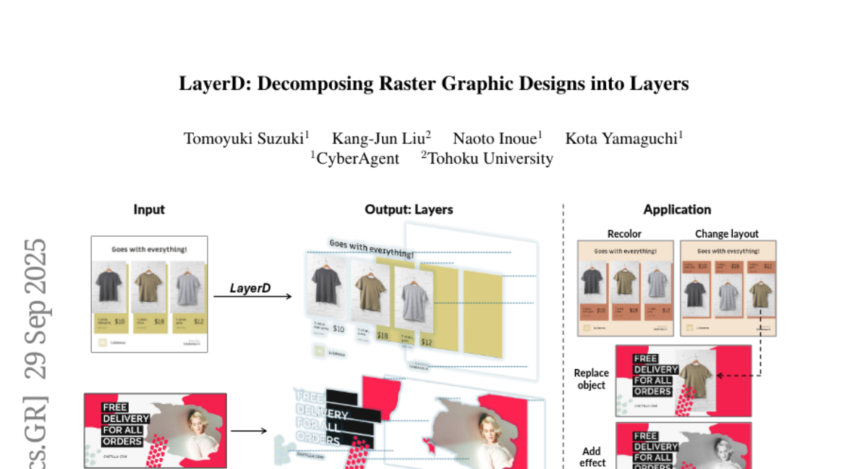Viewport: 868px width, 469px height.
Task: Click the arrow labeled LayerD
Action: click(x=252, y=296)
